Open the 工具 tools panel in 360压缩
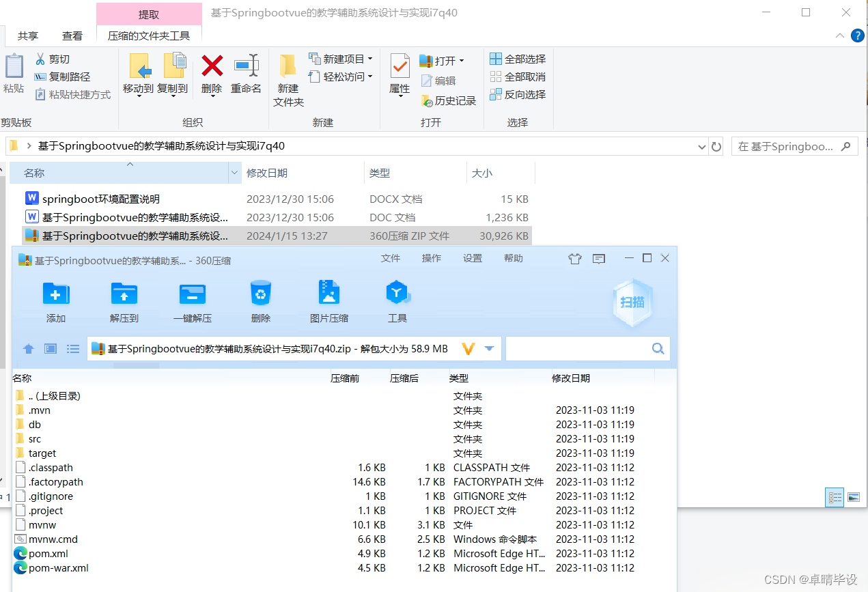The width and height of the screenshot is (868, 592). 397,300
